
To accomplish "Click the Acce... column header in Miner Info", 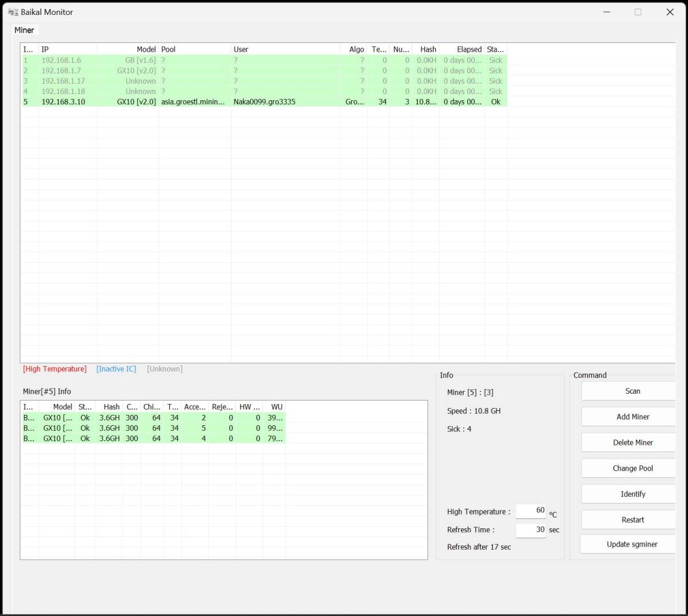I will [x=195, y=407].
